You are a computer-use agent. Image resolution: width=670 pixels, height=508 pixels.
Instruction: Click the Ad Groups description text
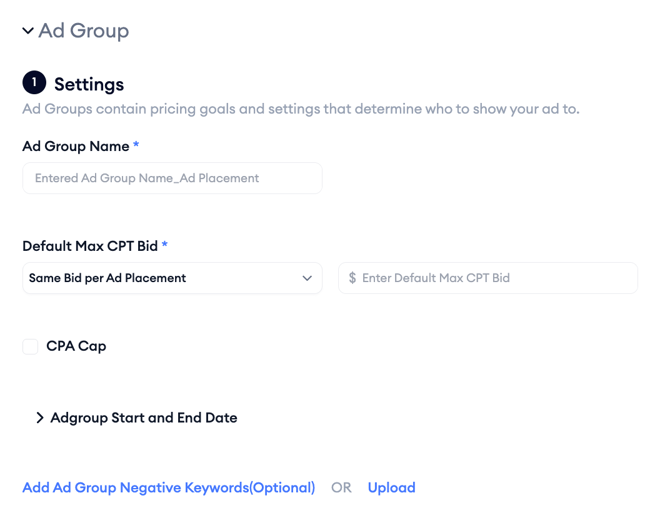coord(300,109)
